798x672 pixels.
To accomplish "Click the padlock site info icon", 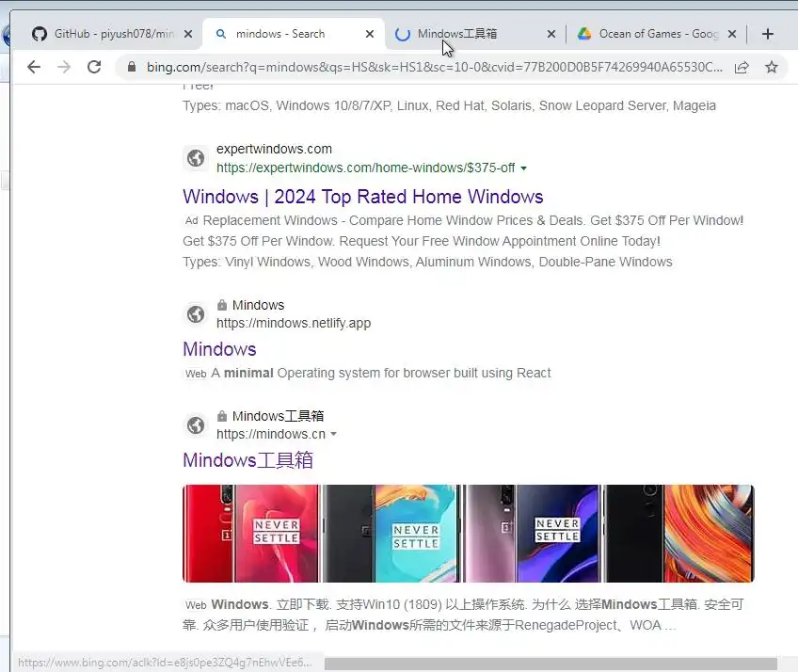I will coord(132,67).
